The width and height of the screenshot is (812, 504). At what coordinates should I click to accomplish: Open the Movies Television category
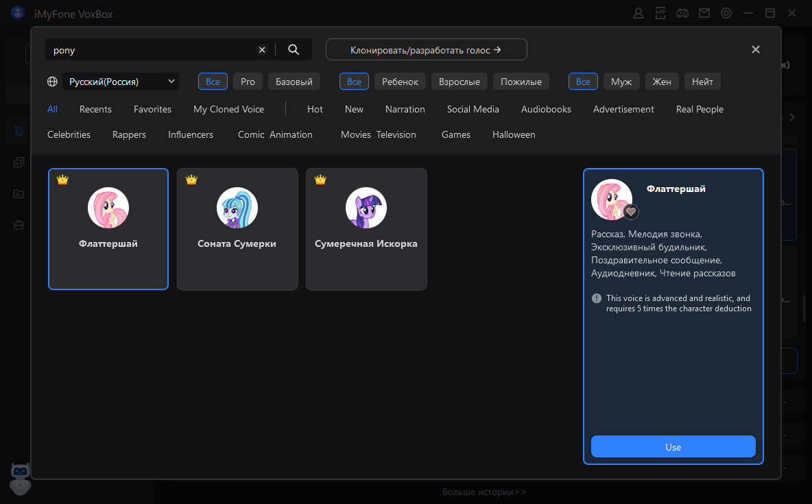379,134
